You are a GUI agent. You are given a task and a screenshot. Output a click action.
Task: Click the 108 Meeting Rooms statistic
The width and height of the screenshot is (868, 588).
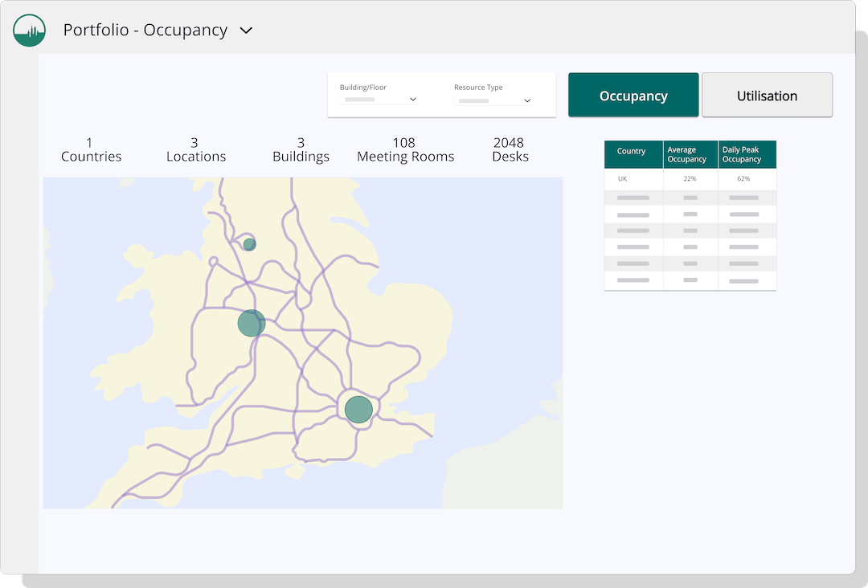pos(405,150)
